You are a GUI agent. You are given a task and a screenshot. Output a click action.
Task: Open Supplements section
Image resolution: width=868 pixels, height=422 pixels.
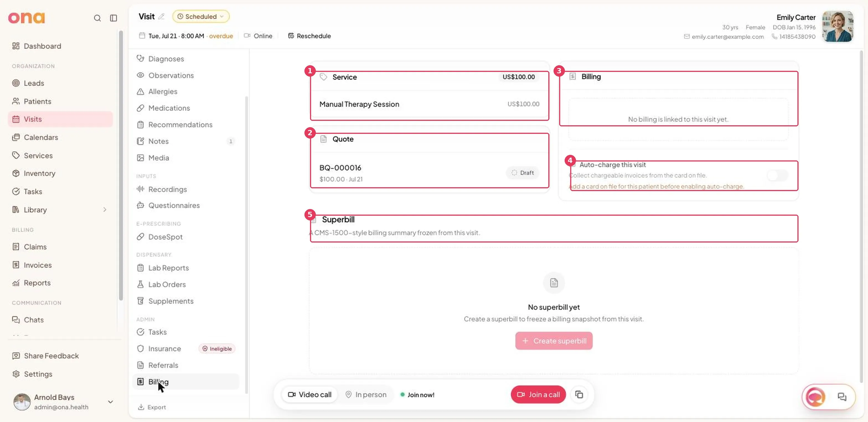click(171, 301)
